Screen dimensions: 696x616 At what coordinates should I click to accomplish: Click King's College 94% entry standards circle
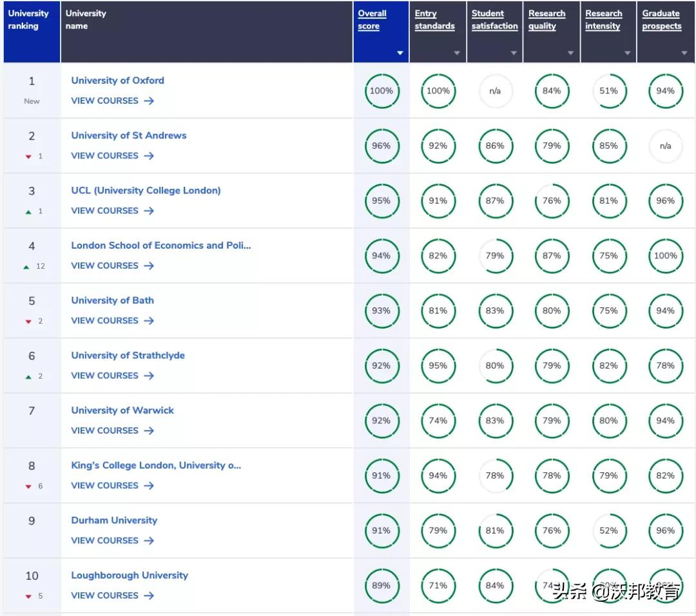[438, 476]
